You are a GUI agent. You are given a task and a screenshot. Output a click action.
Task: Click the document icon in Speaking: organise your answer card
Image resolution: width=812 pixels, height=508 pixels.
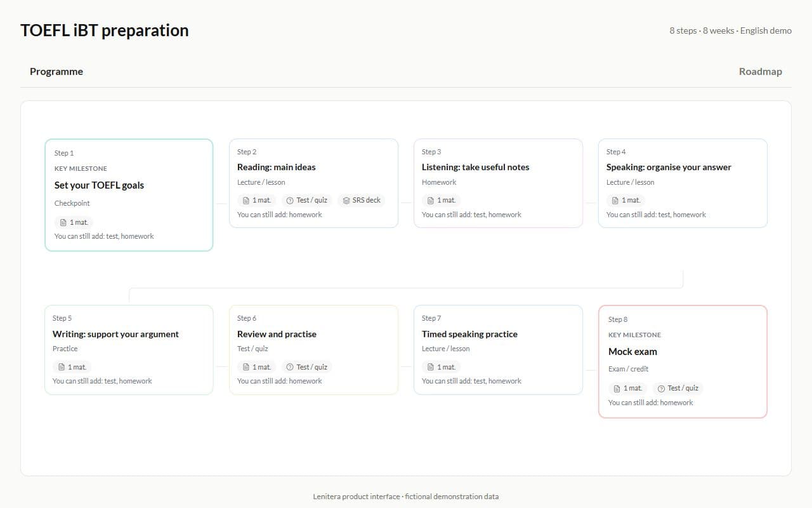[615, 200]
